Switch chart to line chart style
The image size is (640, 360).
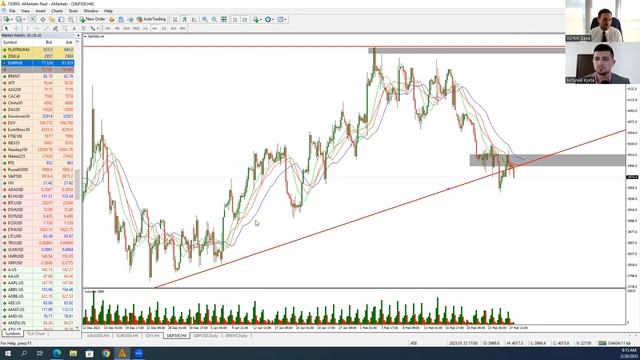click(x=194, y=19)
